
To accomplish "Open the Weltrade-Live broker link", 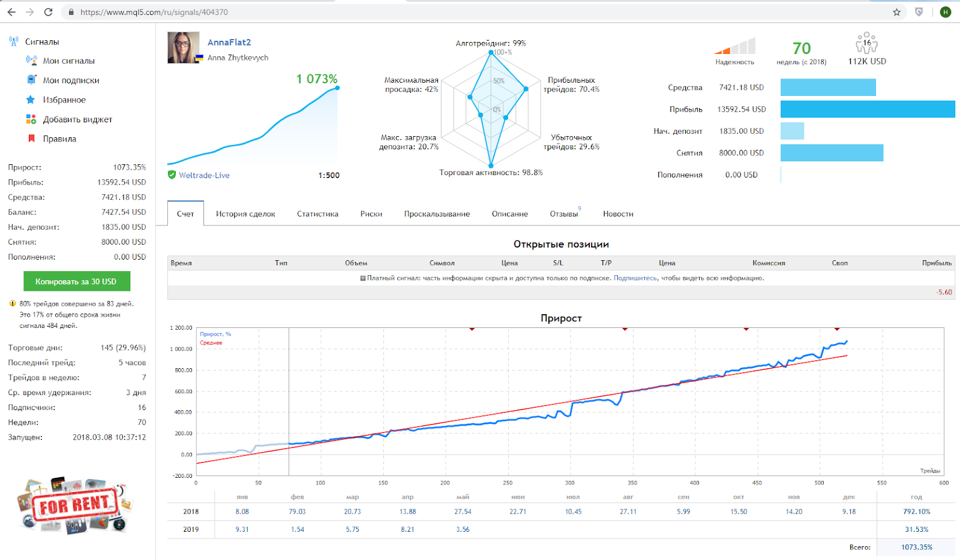I will (x=204, y=175).
